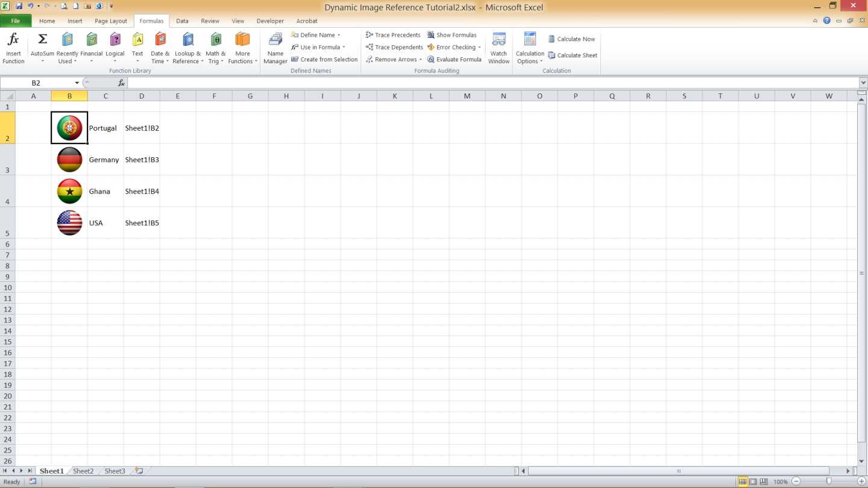The image size is (868, 488).
Task: Open Excel Help question mark
Action: tap(827, 20)
